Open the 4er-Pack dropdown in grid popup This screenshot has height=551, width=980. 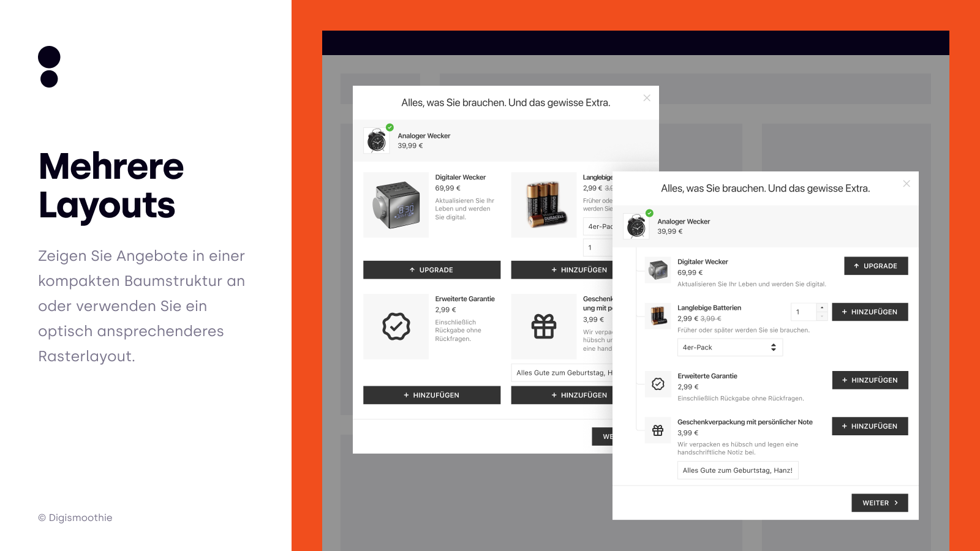[598, 227]
